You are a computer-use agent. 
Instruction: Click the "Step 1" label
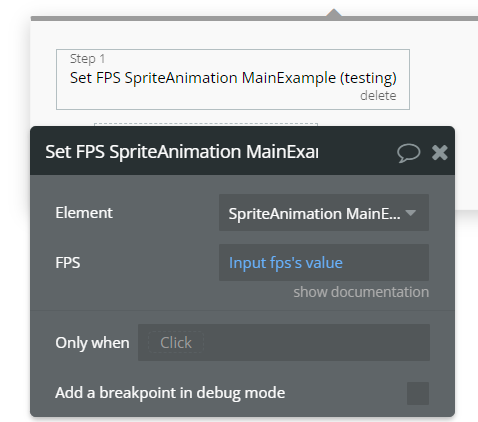pos(87,59)
